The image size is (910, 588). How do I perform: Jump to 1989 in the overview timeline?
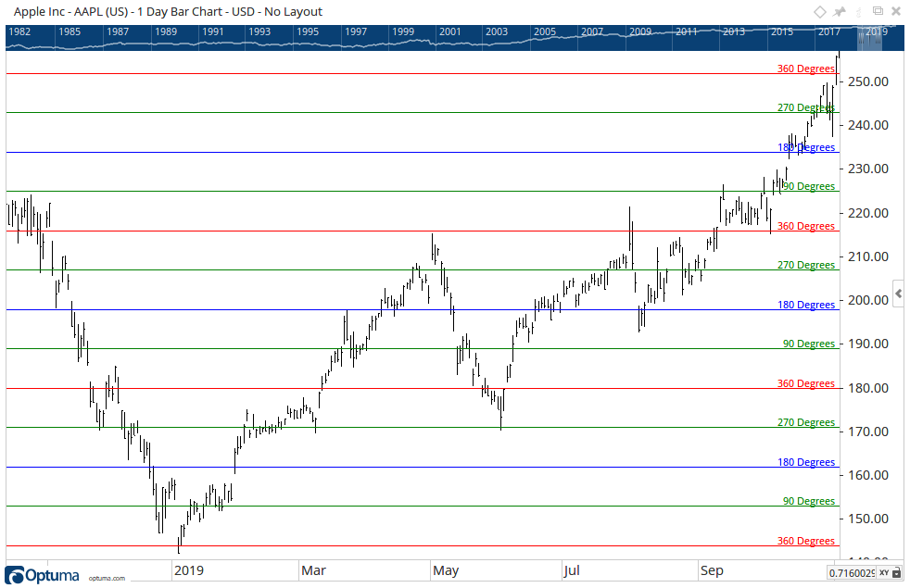coord(165,31)
